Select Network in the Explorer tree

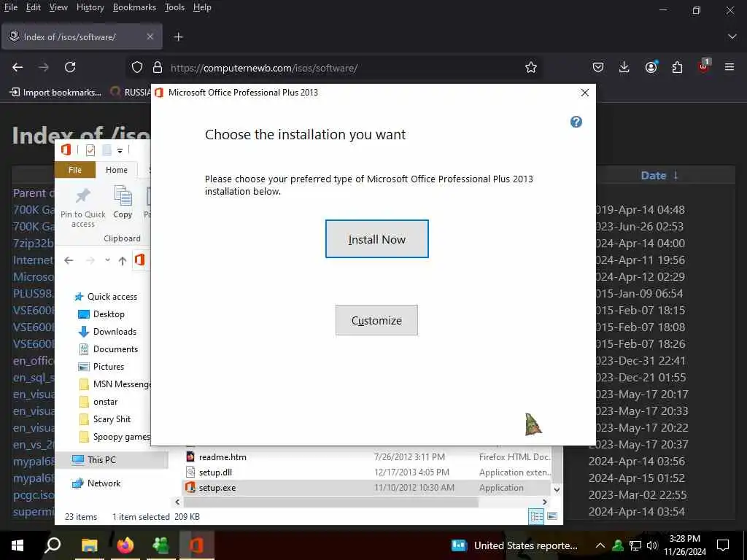tap(96, 483)
